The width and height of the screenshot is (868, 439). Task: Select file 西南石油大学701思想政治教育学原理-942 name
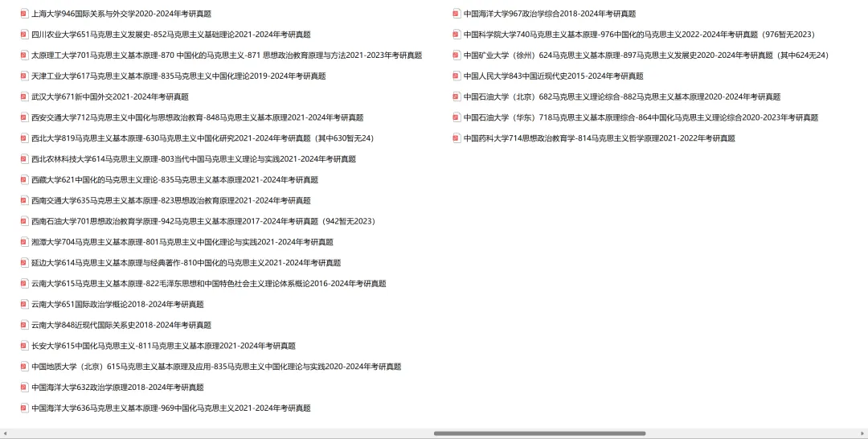point(203,221)
